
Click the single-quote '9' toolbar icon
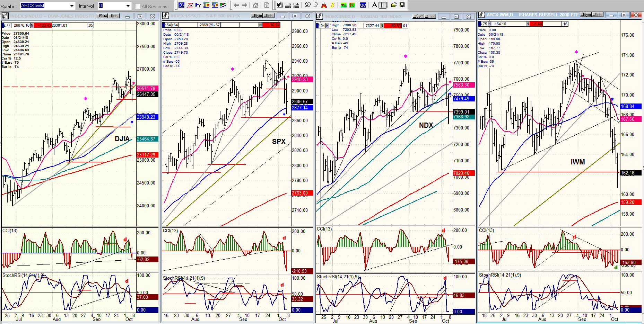click(x=316, y=5)
